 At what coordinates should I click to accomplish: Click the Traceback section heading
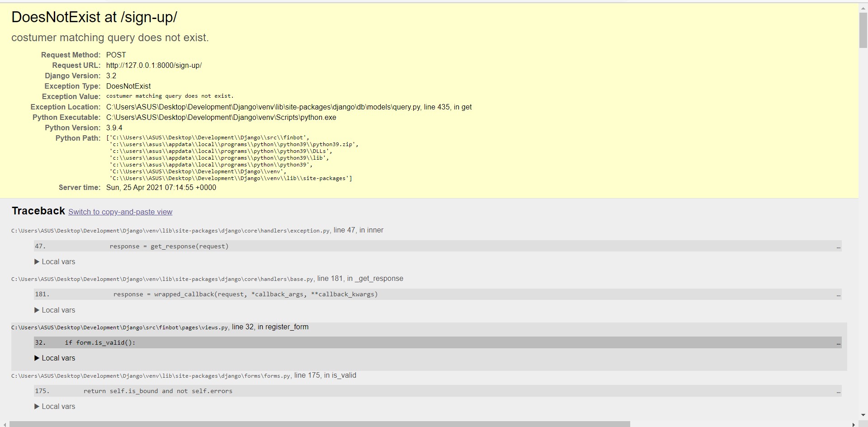(x=38, y=211)
